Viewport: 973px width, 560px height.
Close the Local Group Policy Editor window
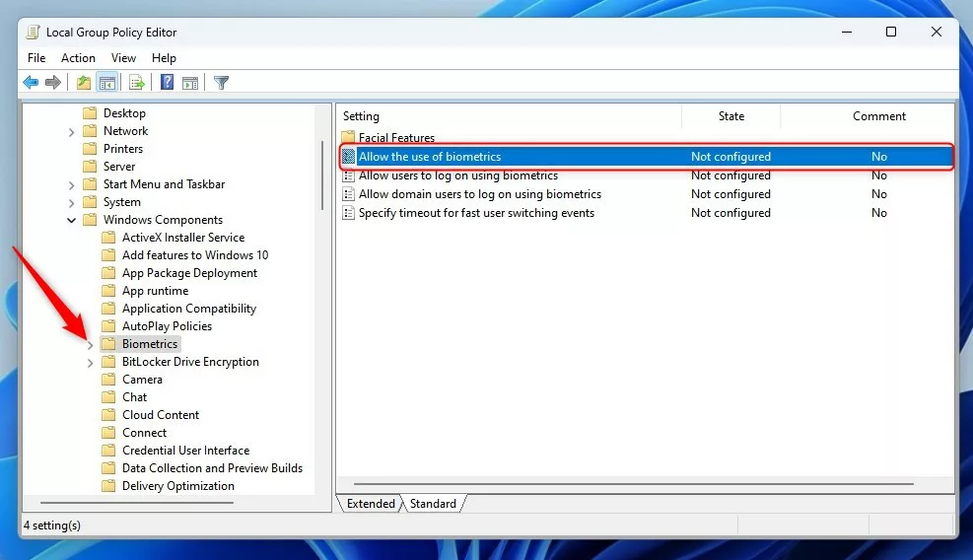pyautogui.click(x=937, y=32)
